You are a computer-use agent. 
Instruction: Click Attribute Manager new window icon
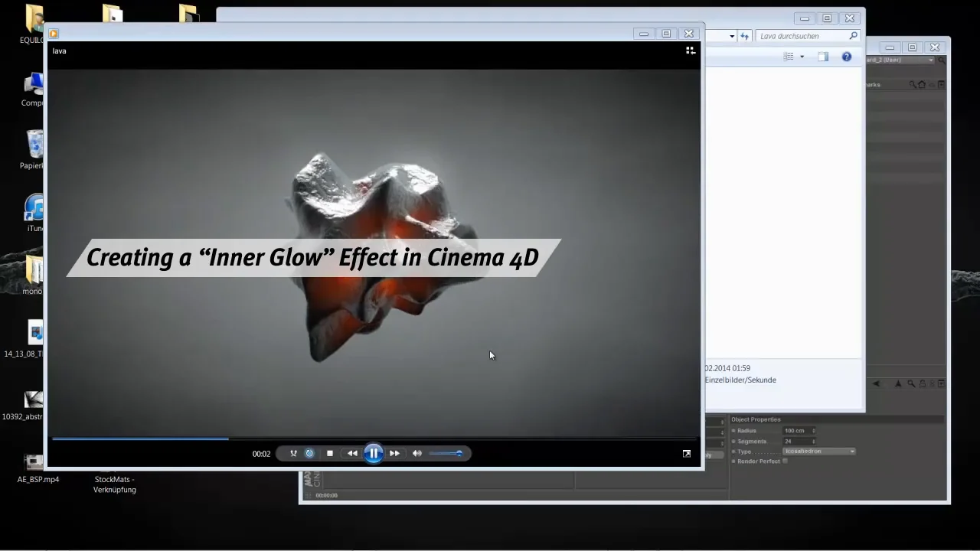pos(942,384)
